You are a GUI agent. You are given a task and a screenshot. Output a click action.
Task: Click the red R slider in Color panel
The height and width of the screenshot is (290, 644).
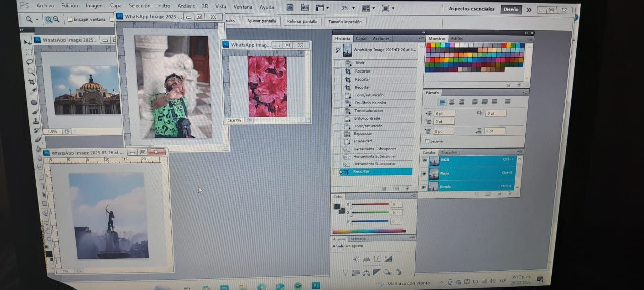[370, 204]
